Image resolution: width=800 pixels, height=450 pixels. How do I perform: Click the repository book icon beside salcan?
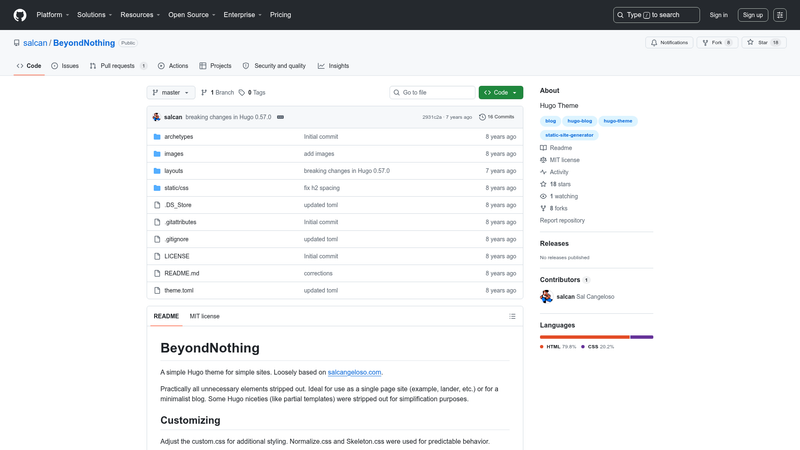(17, 43)
